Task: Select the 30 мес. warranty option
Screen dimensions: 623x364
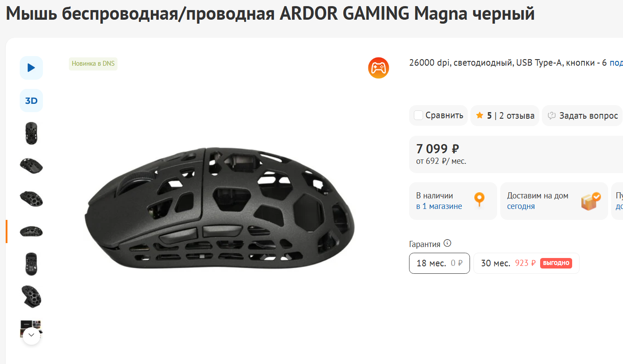Action: 526,263
